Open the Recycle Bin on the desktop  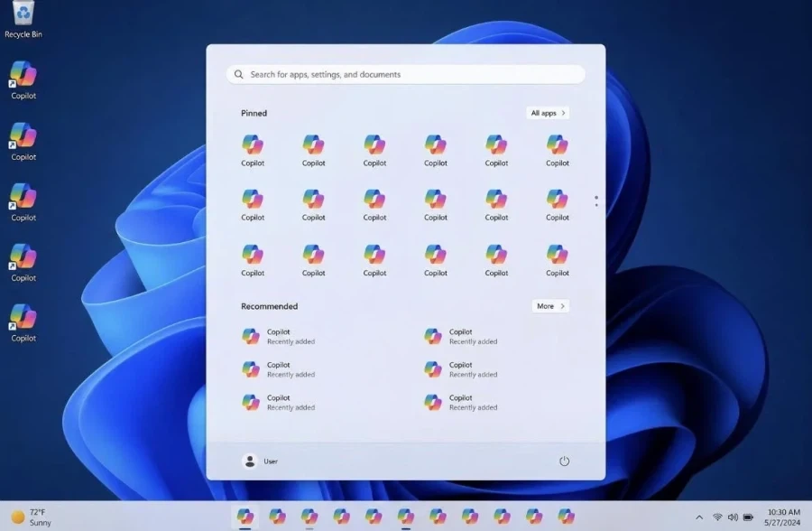(x=23, y=19)
